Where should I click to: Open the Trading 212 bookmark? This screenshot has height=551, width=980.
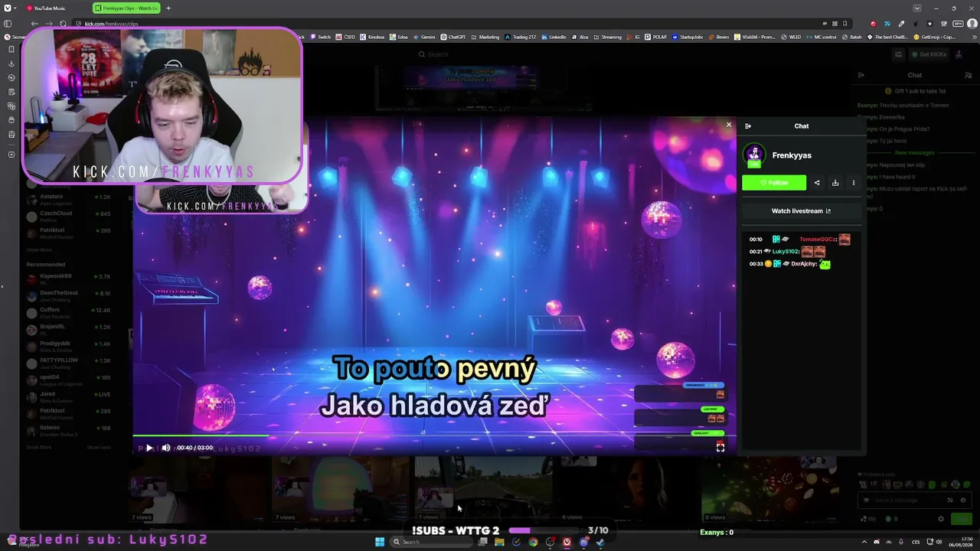pos(521,37)
